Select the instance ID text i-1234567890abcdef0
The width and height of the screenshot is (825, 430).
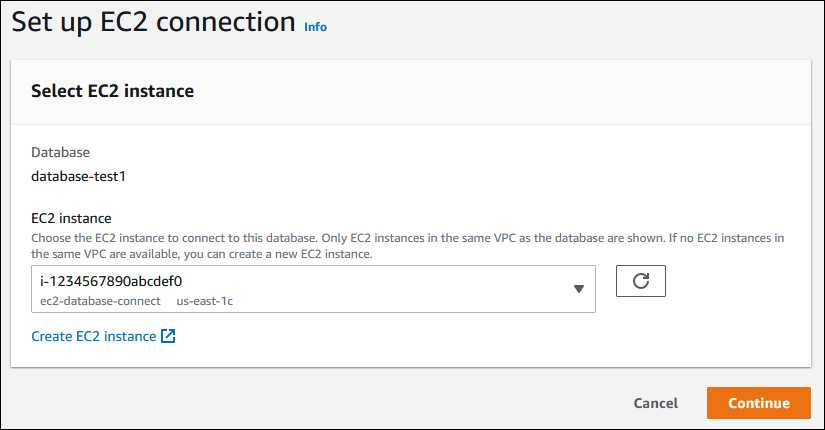110,281
